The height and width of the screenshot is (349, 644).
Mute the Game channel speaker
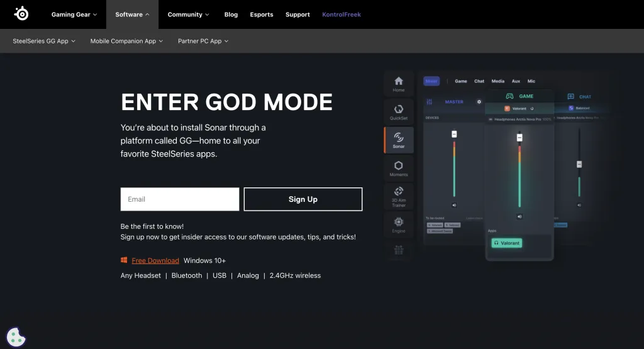click(519, 216)
